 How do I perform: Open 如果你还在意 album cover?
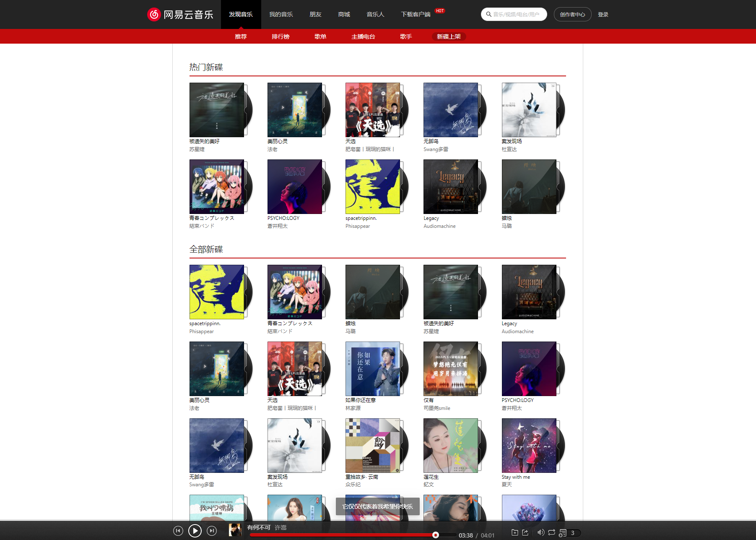click(372, 369)
